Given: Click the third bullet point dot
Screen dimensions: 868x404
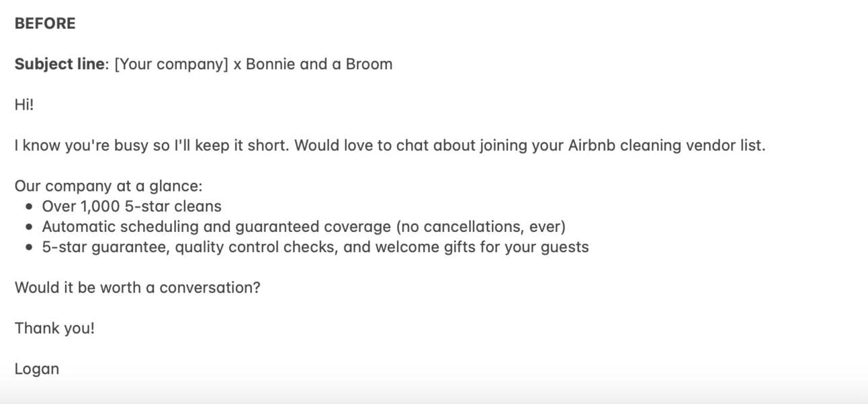Looking at the screenshot, I should point(29,247).
